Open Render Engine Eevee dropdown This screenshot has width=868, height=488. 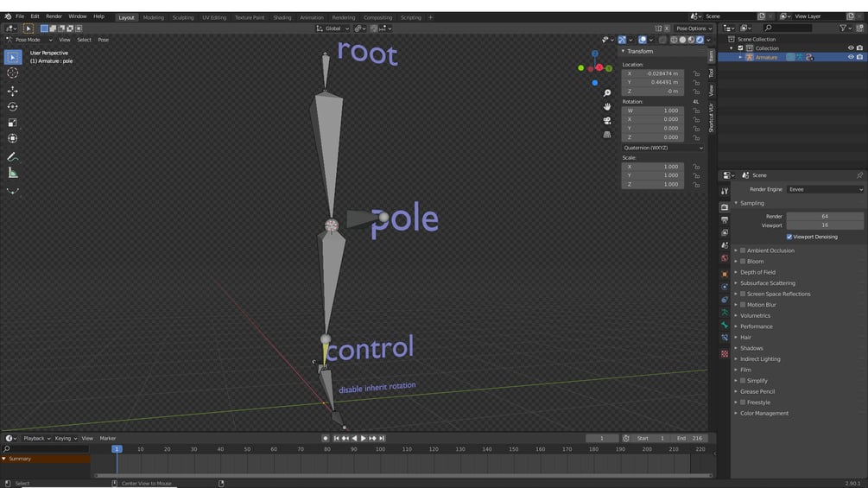pyautogui.click(x=825, y=189)
